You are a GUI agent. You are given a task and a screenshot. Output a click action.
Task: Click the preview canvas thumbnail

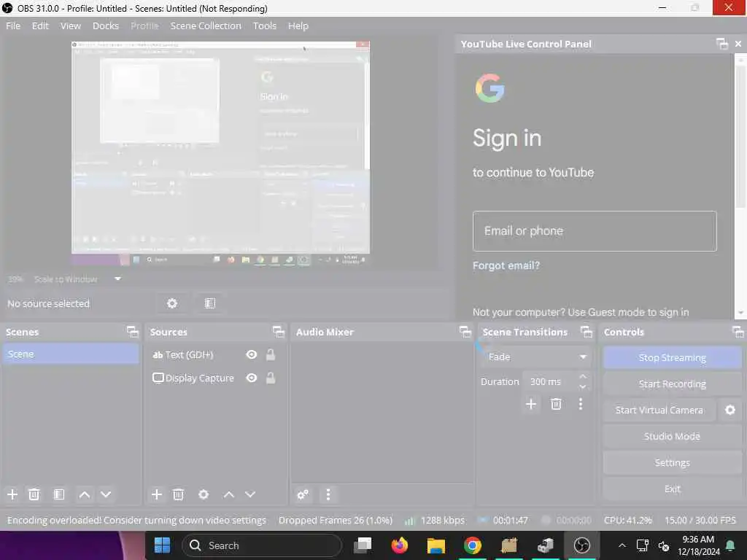click(x=220, y=152)
